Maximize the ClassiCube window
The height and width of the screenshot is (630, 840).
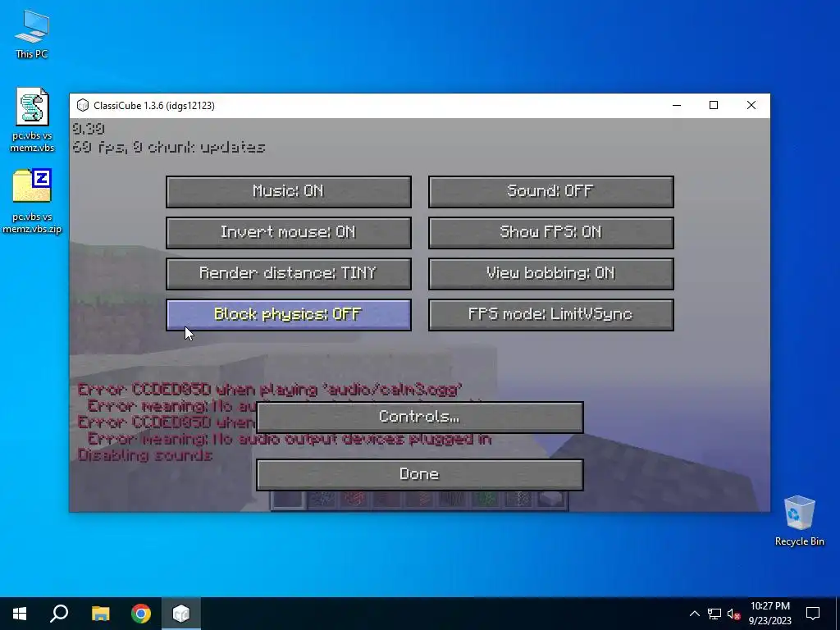click(714, 106)
